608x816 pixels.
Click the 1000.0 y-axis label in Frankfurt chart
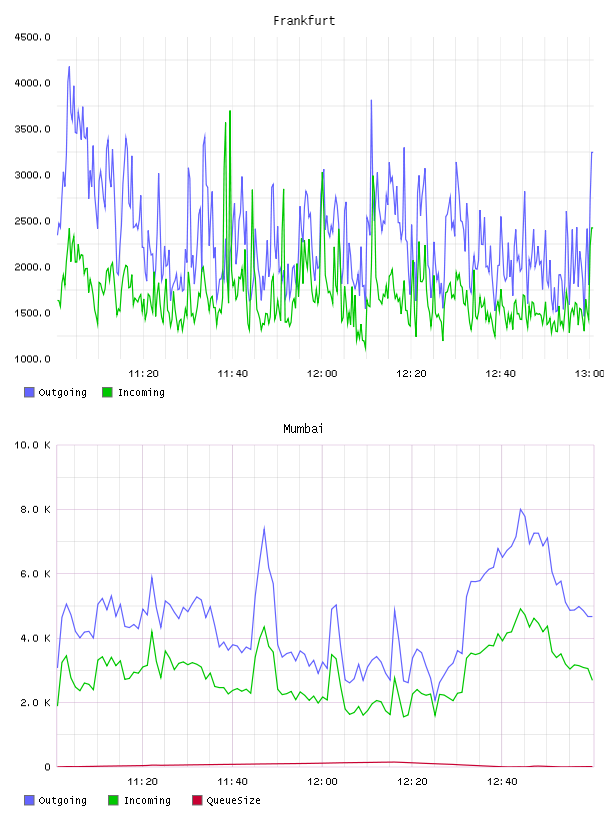pyautogui.click(x=32, y=359)
